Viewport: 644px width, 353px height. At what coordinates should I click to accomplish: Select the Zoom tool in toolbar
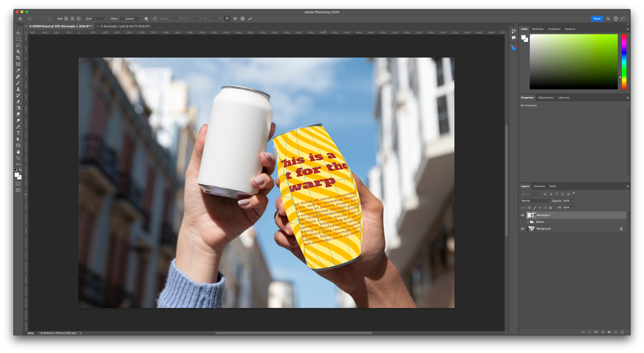[x=18, y=158]
